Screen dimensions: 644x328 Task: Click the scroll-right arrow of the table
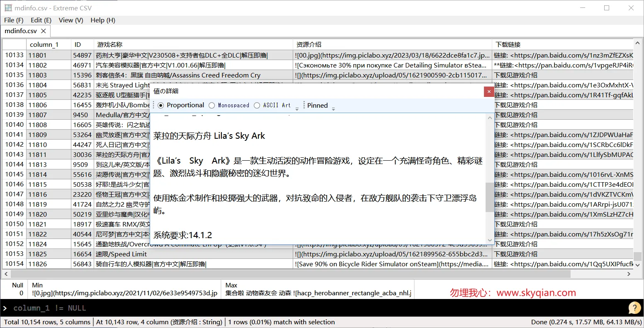point(629,274)
